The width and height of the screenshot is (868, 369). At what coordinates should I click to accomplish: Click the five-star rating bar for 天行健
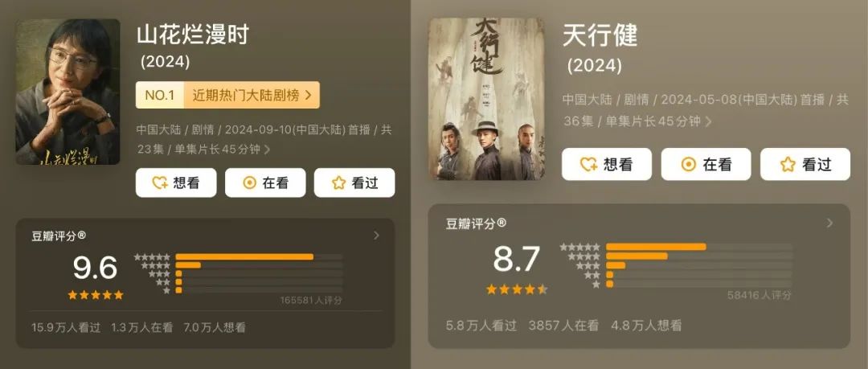click(699, 247)
